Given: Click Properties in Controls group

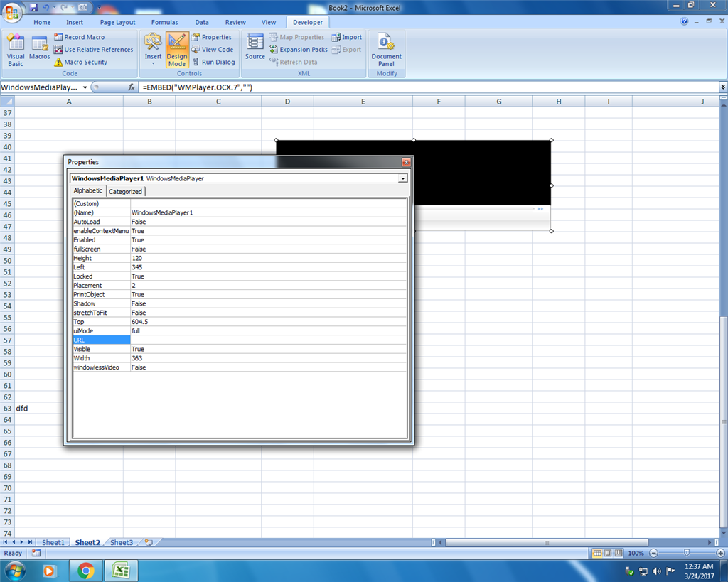Looking at the screenshot, I should pyautogui.click(x=212, y=37).
